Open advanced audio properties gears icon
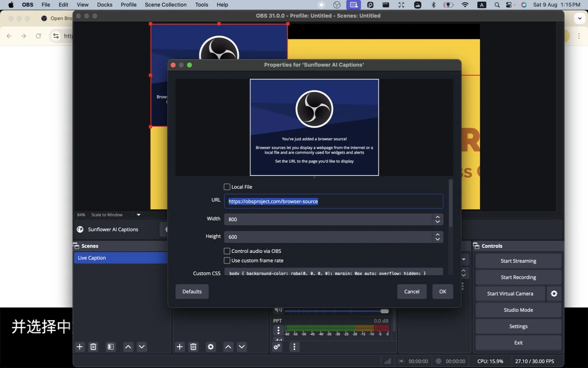This screenshot has height=368, width=588. point(277,347)
